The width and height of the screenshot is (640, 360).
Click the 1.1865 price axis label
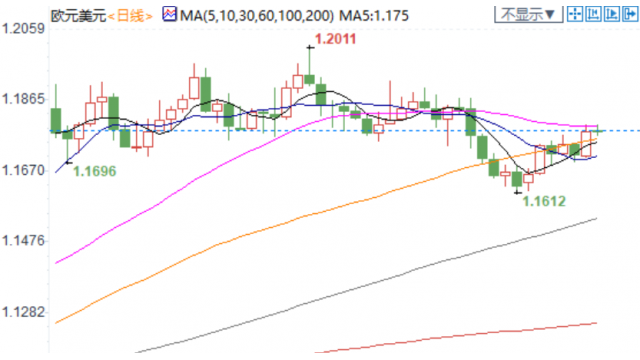[23, 99]
